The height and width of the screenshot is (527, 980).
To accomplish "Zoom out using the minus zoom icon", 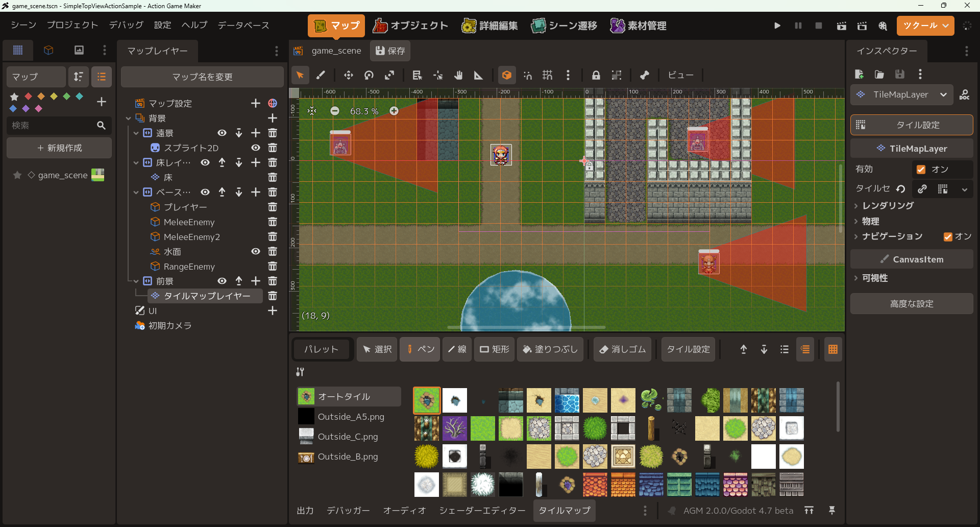I will point(335,111).
